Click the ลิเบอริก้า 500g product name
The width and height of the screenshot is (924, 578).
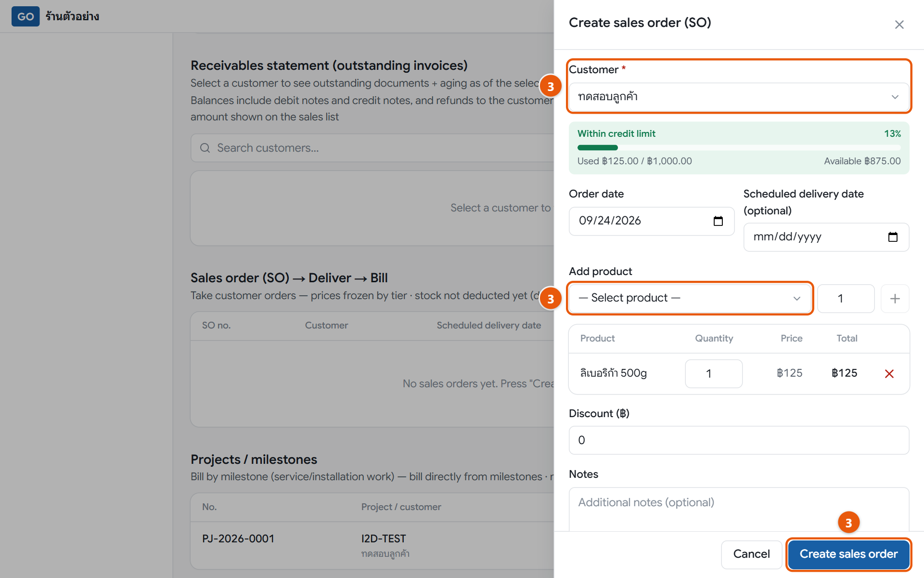[613, 373]
